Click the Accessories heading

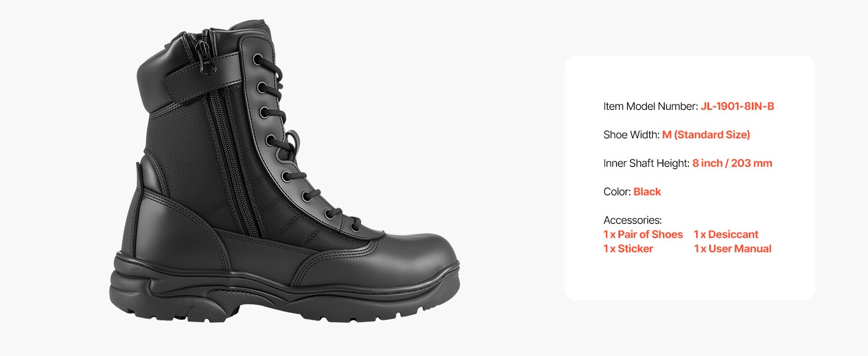(633, 221)
